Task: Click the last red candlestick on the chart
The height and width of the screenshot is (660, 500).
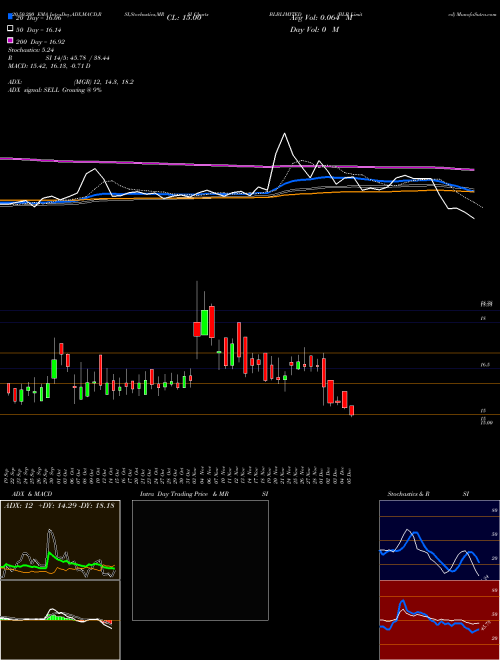Action: pyautogui.click(x=351, y=410)
